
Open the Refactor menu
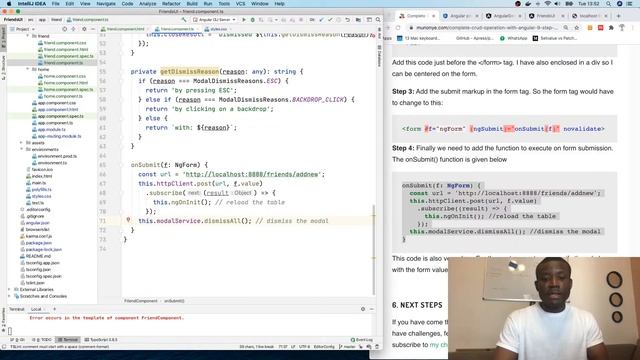point(171,4)
